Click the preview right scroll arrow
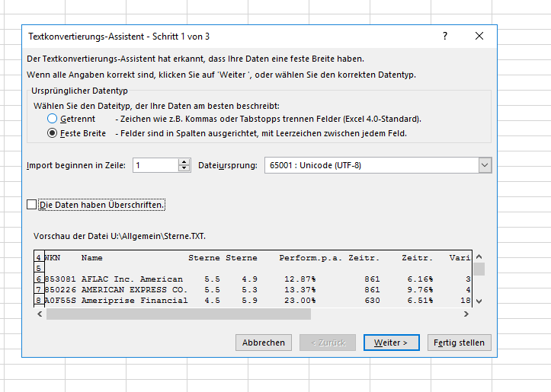The width and height of the screenshot is (551, 392). coord(466,314)
